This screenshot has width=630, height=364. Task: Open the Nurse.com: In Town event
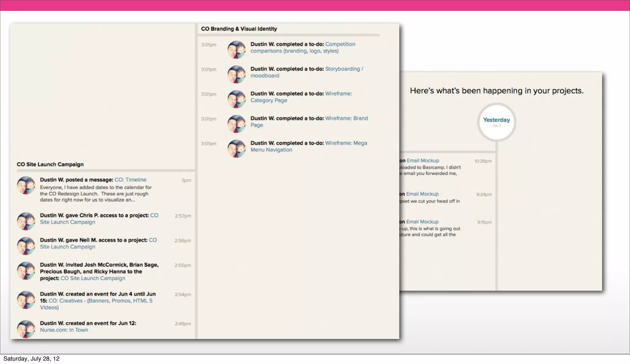click(64, 330)
